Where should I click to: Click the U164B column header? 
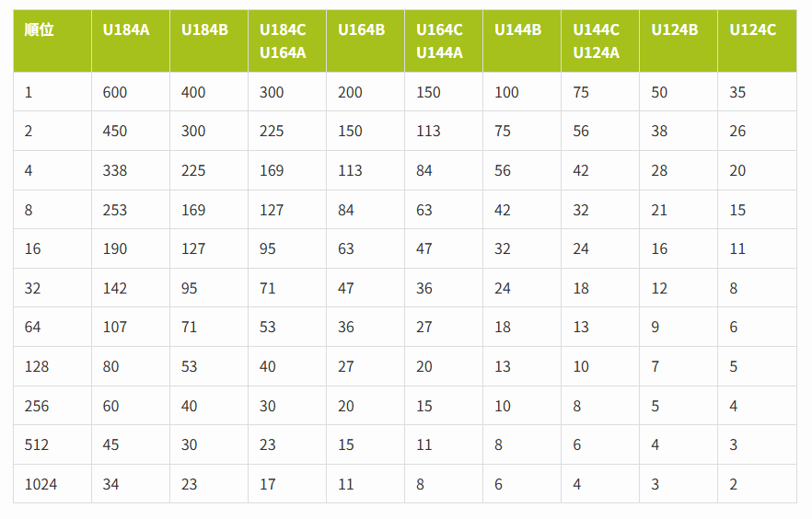[x=361, y=30]
